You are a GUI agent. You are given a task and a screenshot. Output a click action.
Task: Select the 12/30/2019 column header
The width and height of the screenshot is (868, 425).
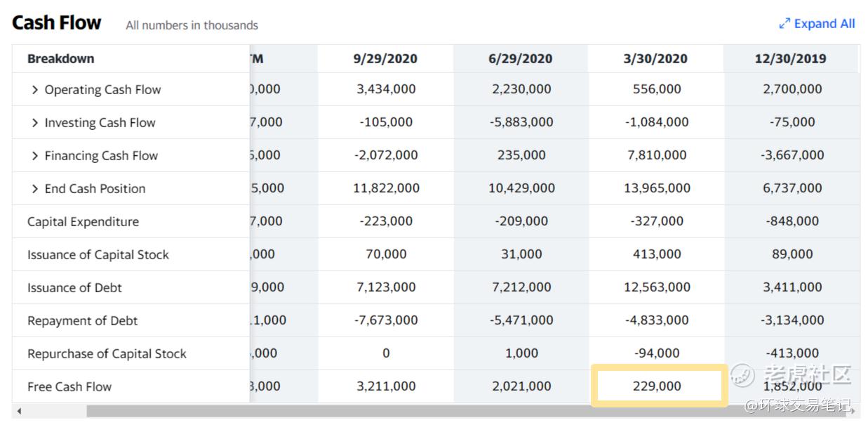pos(791,59)
